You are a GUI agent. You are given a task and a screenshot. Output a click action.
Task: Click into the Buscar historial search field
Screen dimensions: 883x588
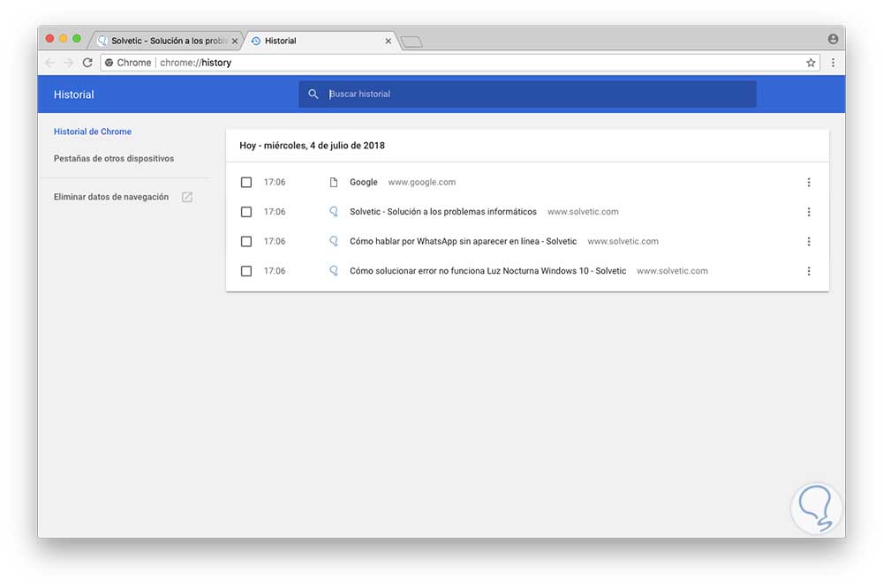[x=527, y=94]
